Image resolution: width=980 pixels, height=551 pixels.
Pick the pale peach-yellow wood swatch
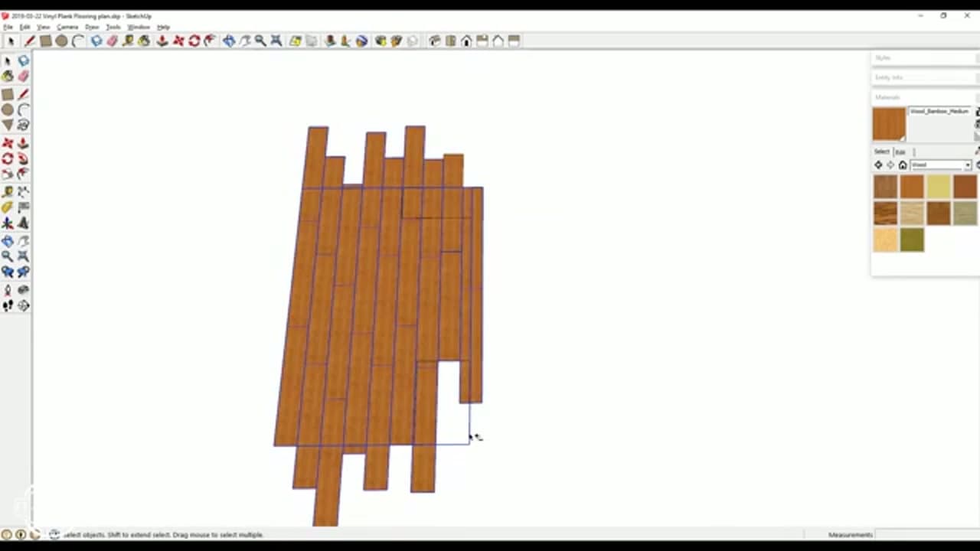pos(885,240)
